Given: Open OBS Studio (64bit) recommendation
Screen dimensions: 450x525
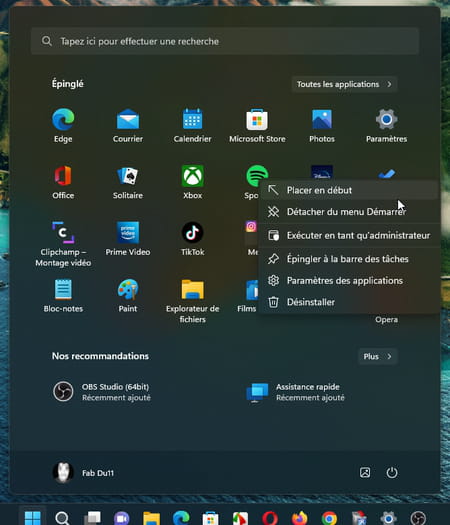Looking at the screenshot, I should click(x=102, y=392).
